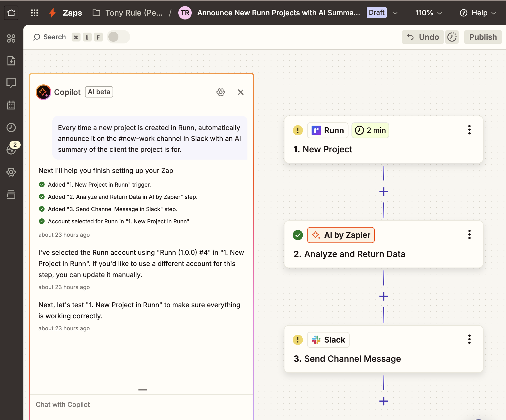Open the 1. New Project step
Image resolution: width=506 pixels, height=420 pixels.
[383, 140]
